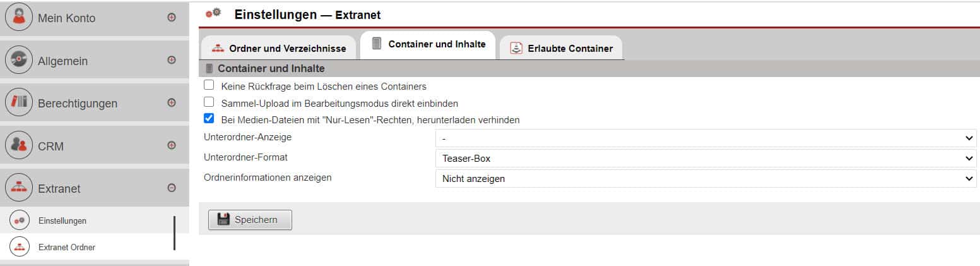
Task: Click the CRM people icon
Action: click(x=19, y=145)
